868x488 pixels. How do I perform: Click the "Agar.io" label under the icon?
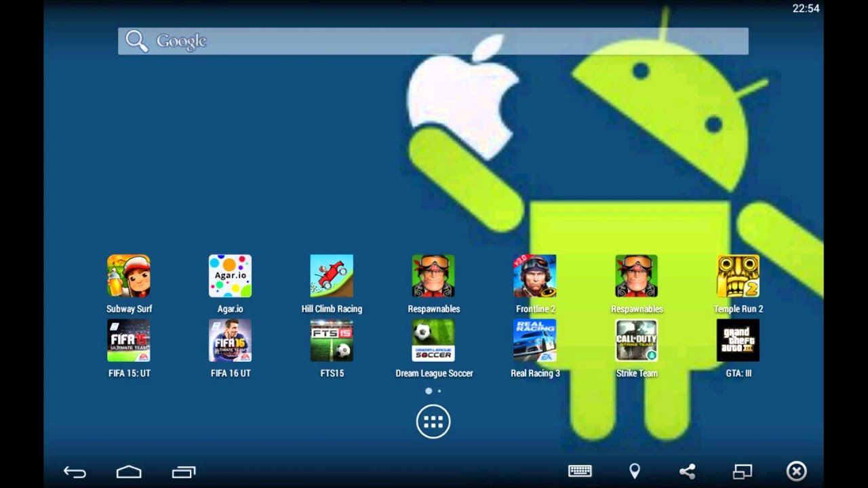pos(231,309)
